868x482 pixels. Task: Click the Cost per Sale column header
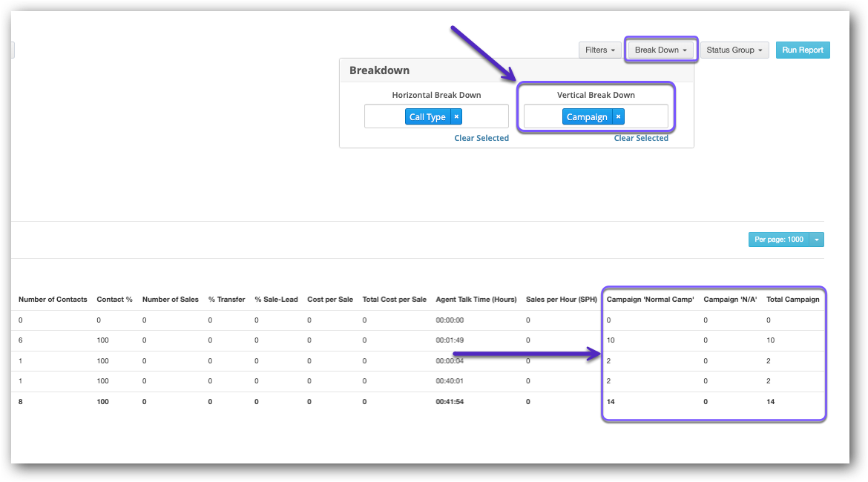click(330, 300)
